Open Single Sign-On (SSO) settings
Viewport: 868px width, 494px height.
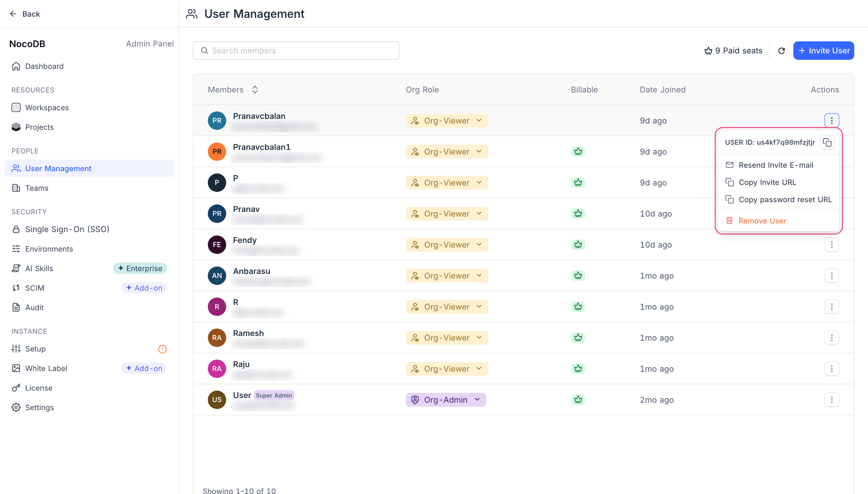click(x=89, y=229)
